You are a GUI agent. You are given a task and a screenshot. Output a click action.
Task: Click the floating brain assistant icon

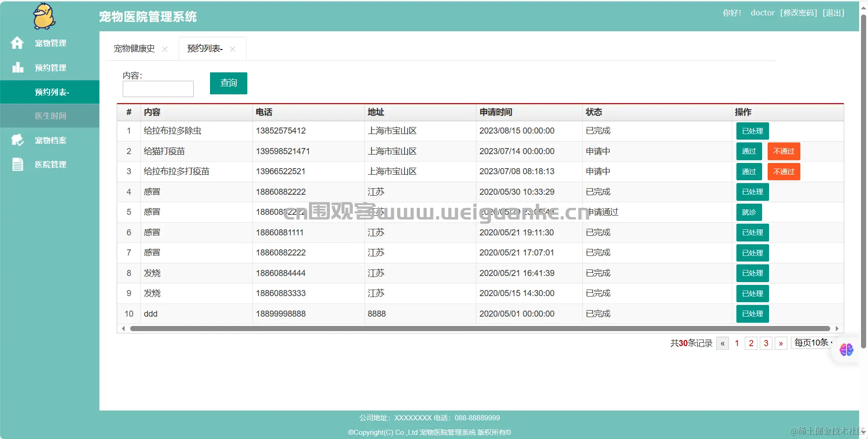(846, 349)
